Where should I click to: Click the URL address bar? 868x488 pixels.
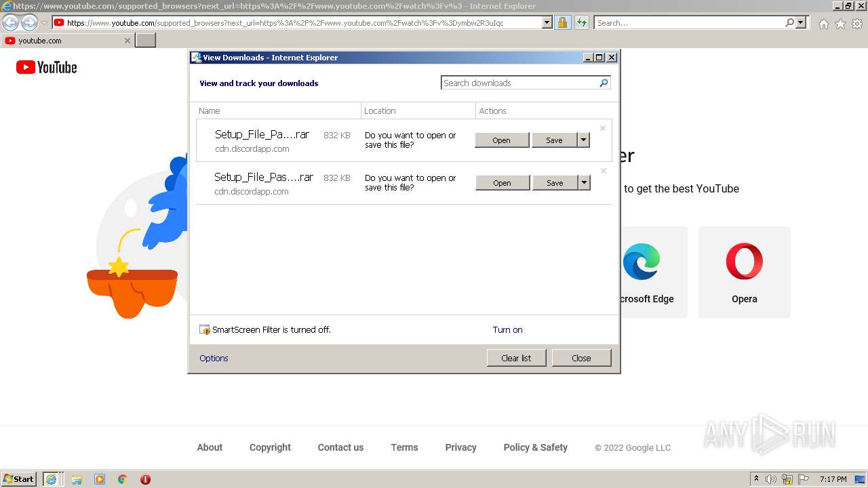click(304, 22)
